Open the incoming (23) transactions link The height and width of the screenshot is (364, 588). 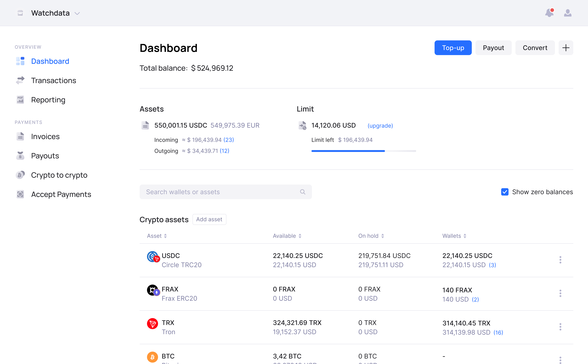coord(229,140)
